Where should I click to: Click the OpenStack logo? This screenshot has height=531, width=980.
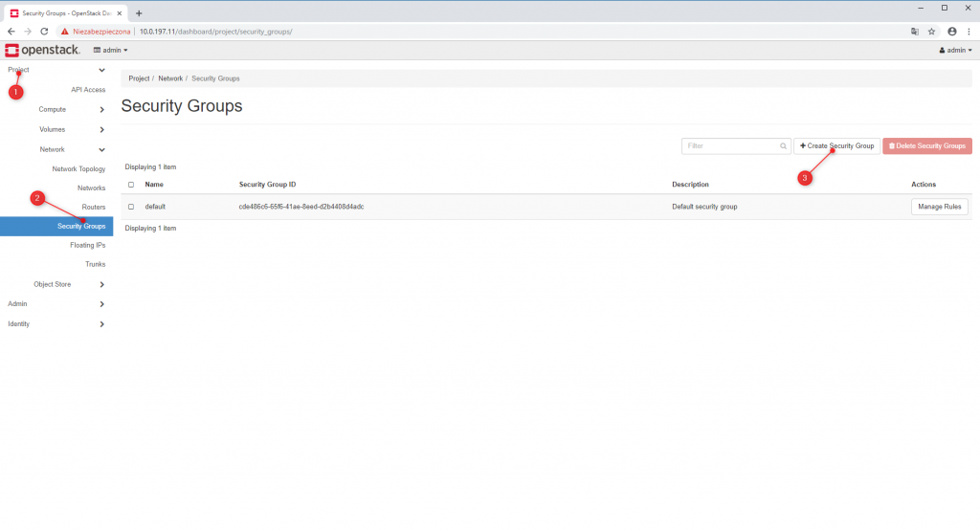42,50
